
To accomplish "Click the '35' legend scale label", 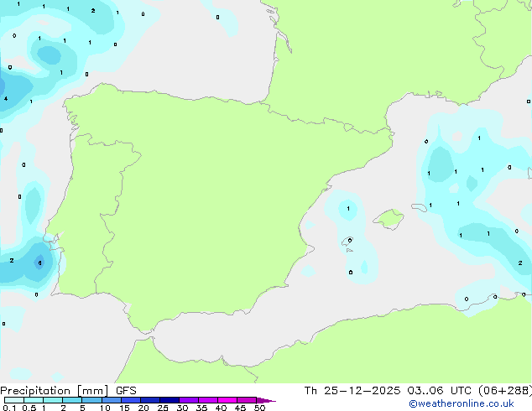I will (x=201, y=408).
